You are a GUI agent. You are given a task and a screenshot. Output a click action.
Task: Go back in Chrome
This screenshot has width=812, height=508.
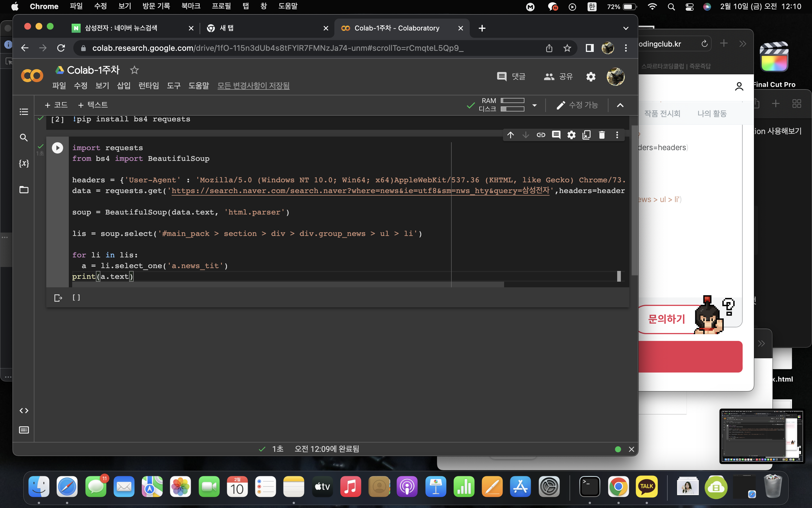point(25,48)
